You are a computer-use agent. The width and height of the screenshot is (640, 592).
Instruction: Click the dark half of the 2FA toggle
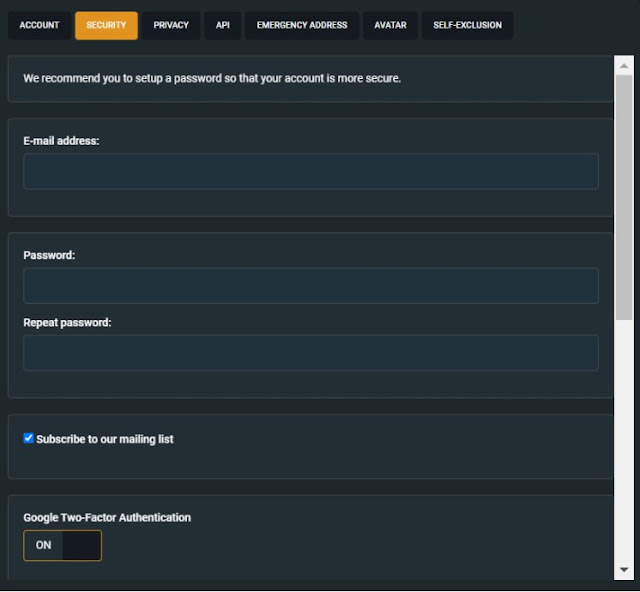coord(82,545)
